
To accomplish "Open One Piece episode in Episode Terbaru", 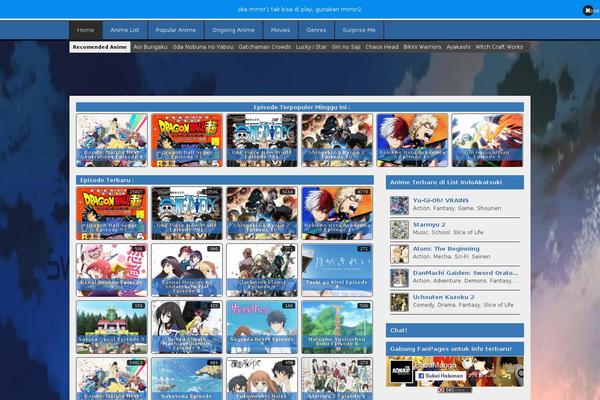I will coord(187,213).
